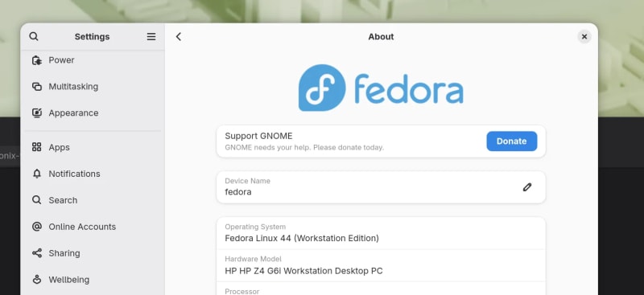Click the Power plug icon

click(x=37, y=60)
